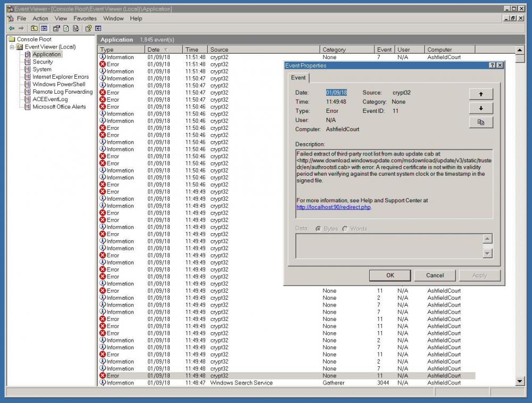This screenshot has width=532, height=403.
Task: Open the Action menu
Action: click(40, 18)
